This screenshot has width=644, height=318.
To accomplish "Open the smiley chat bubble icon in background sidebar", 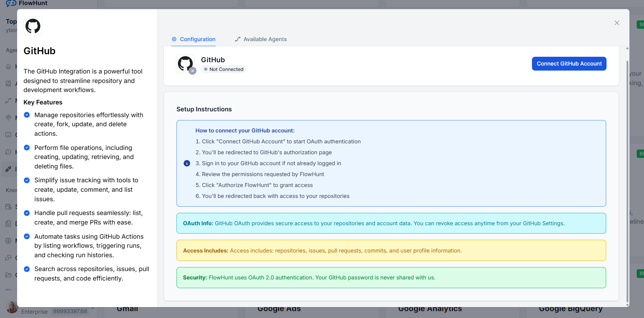I will pos(8,135).
